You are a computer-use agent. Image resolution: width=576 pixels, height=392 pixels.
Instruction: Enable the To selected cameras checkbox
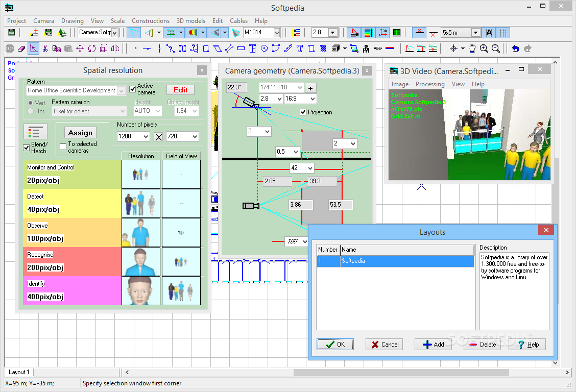(63, 147)
